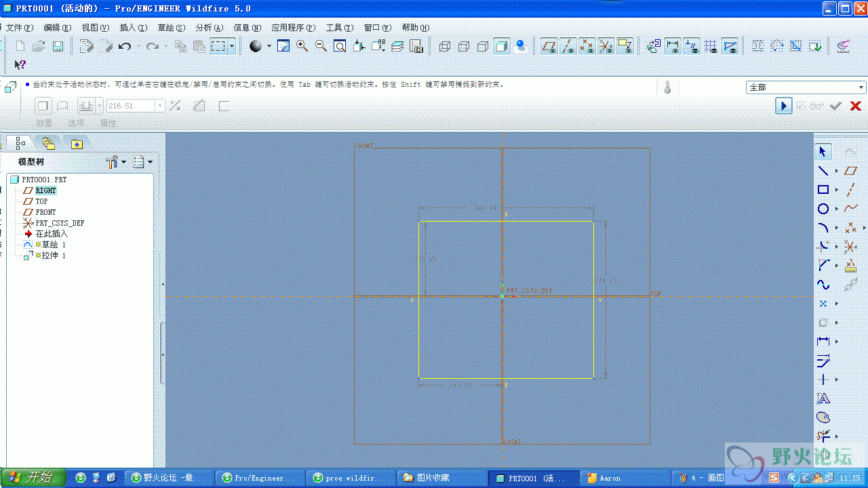868x488 pixels.
Task: Select the sketcher Text tool
Action: point(823,399)
